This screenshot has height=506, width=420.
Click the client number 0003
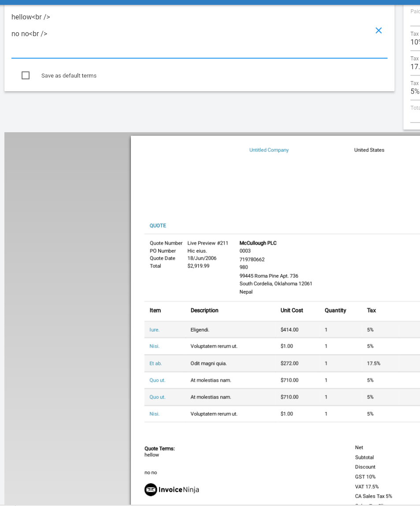pyautogui.click(x=245, y=251)
